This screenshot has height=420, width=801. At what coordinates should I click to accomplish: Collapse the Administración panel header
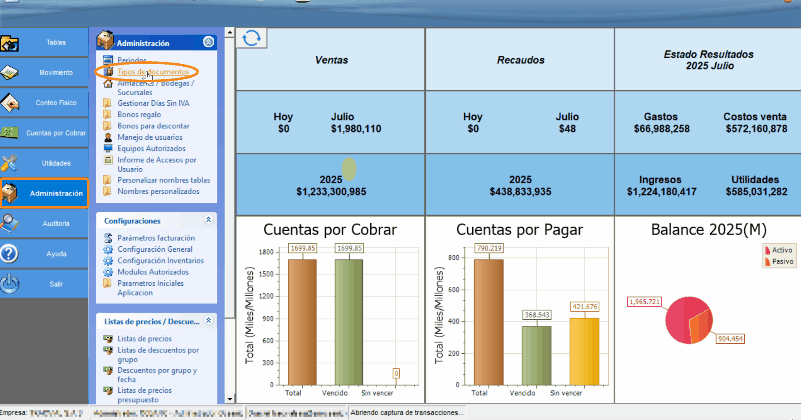[x=208, y=43]
